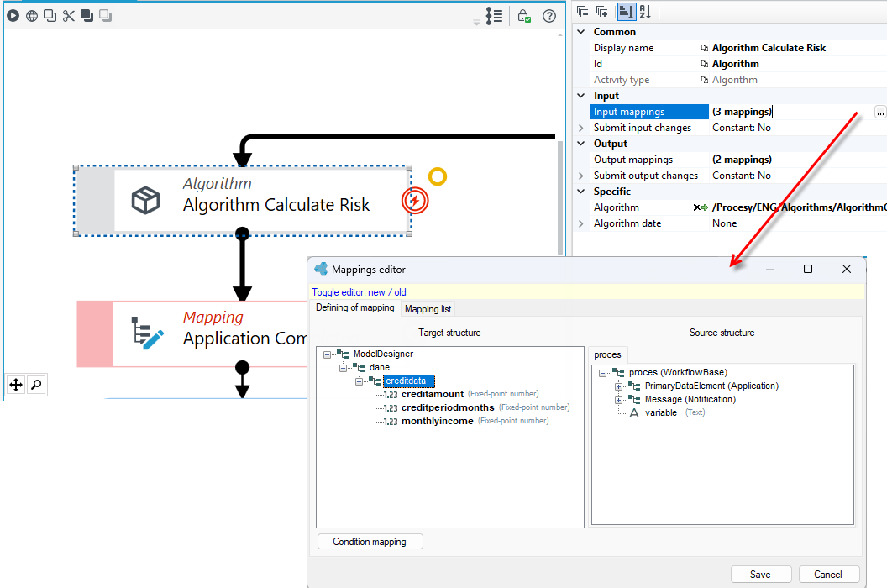887x588 pixels.
Task: Expand the Message (Notification) node
Action: (x=618, y=400)
